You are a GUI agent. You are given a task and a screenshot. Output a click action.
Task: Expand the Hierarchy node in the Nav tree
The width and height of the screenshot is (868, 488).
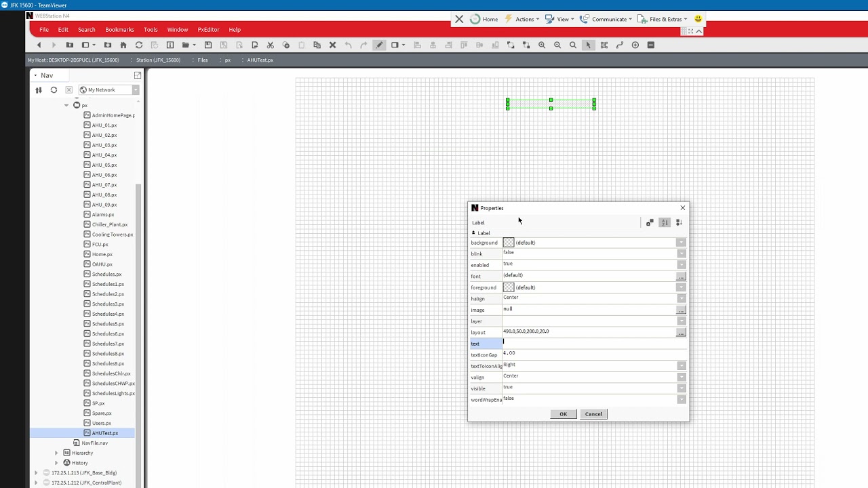tap(56, 453)
